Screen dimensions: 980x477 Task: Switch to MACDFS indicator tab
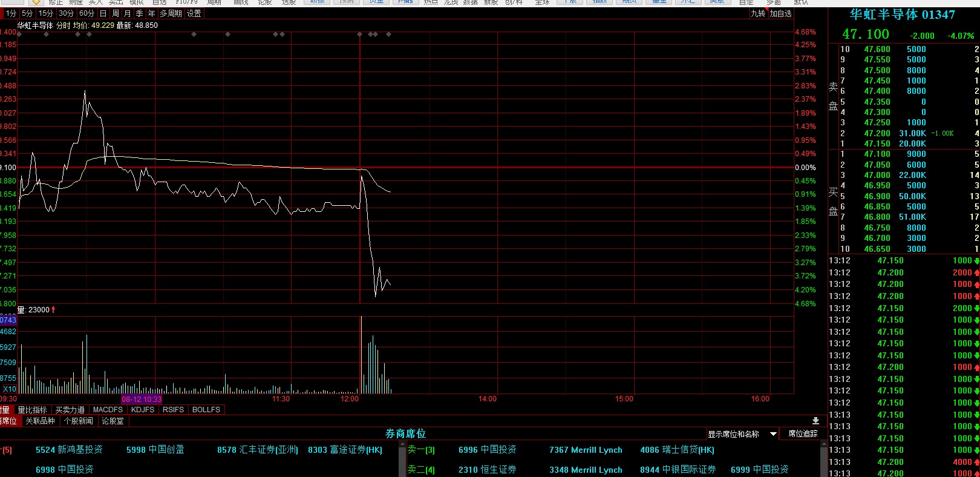(x=108, y=410)
